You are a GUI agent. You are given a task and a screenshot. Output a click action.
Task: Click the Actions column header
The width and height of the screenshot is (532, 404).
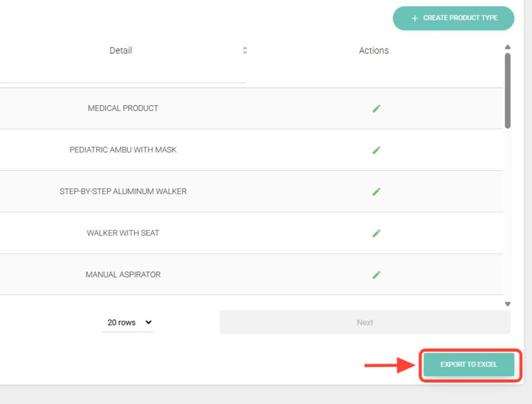coord(374,50)
